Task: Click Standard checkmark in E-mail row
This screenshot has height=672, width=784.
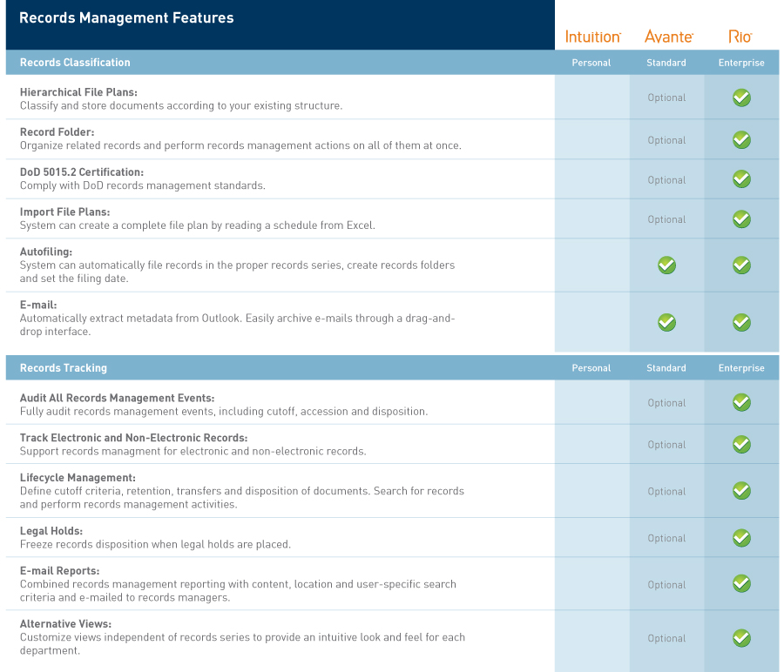Action: coord(666,322)
